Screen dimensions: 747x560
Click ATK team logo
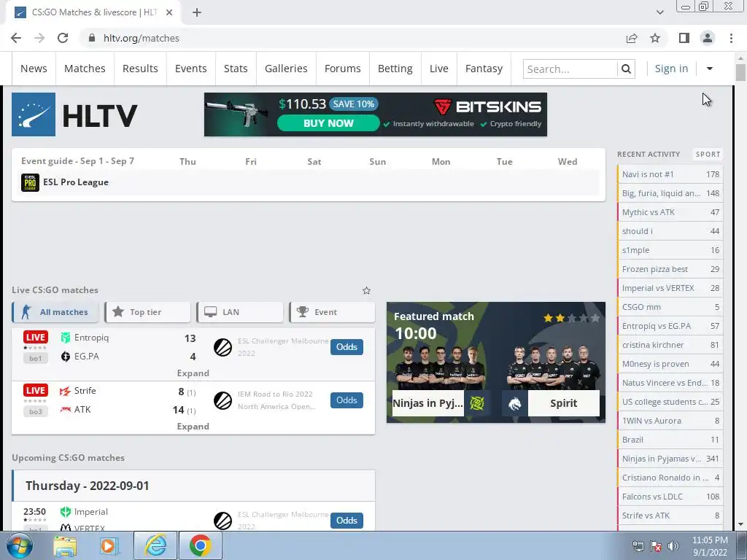tap(65, 410)
